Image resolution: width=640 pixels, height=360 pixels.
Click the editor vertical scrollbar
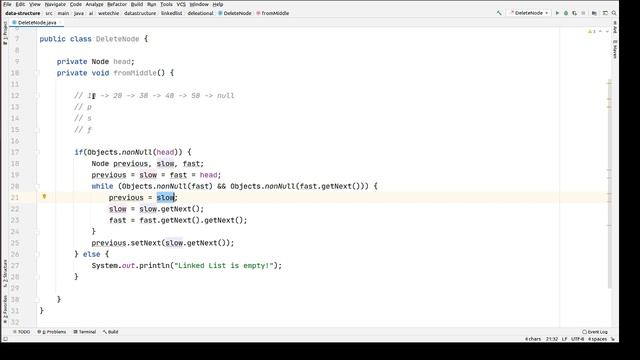point(609,184)
